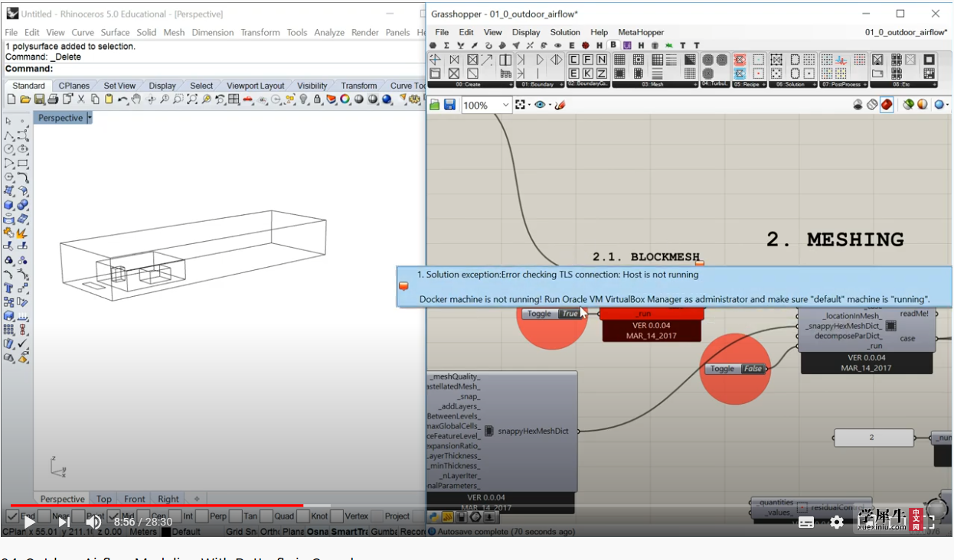Screen dimensions: 954x560
Task: Open the MetaHopper menu in Grasshopper
Action: point(642,32)
